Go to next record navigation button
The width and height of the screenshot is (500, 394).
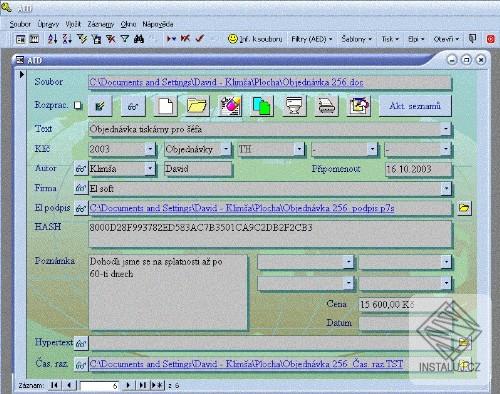click(x=128, y=385)
